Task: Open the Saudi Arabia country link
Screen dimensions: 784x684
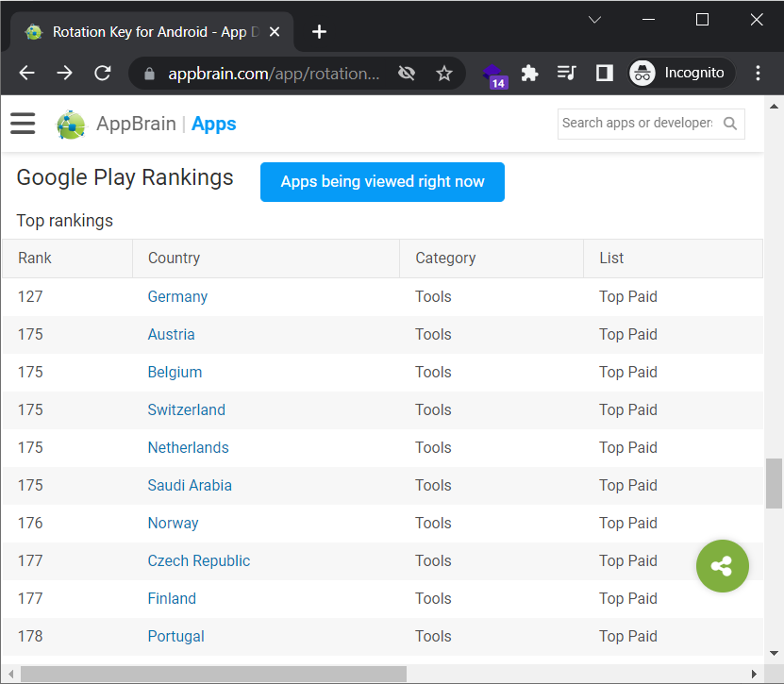Action: click(190, 485)
